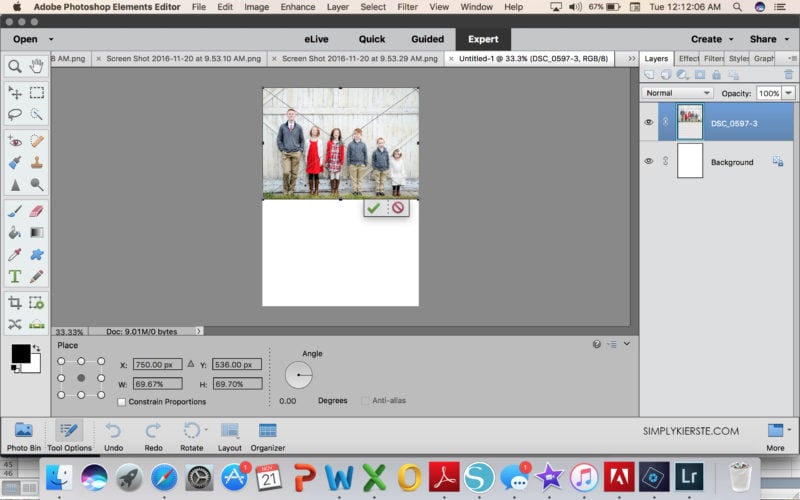Select the Crop tool
Image resolution: width=800 pixels, height=500 pixels.
point(15,302)
